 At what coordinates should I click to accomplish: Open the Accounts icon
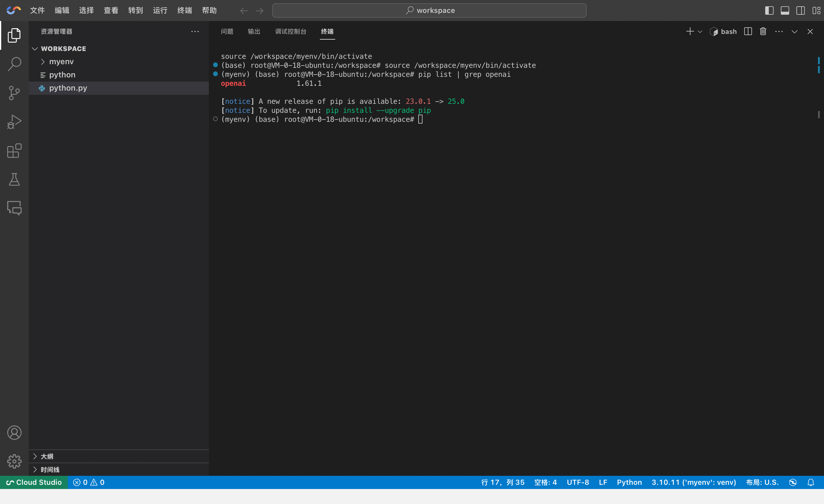point(14,433)
